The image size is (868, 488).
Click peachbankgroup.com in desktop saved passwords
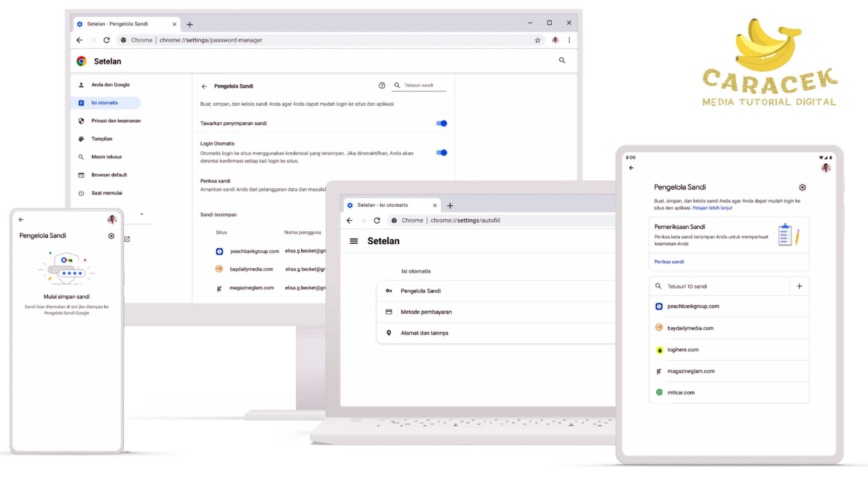pyautogui.click(x=254, y=251)
